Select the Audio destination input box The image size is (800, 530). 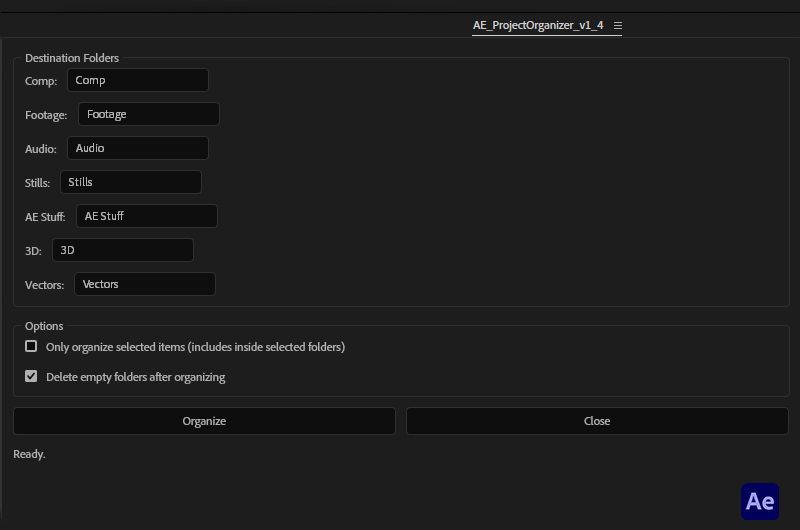(138, 148)
